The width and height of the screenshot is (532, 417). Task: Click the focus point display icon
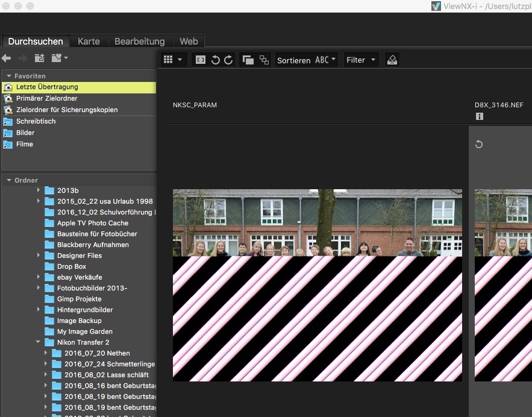point(201,60)
